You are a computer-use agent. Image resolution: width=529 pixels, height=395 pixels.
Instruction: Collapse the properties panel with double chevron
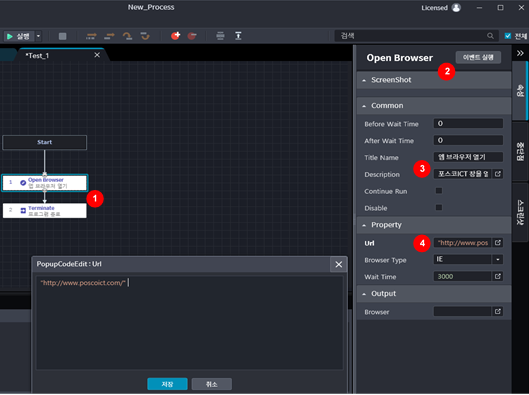click(x=520, y=53)
